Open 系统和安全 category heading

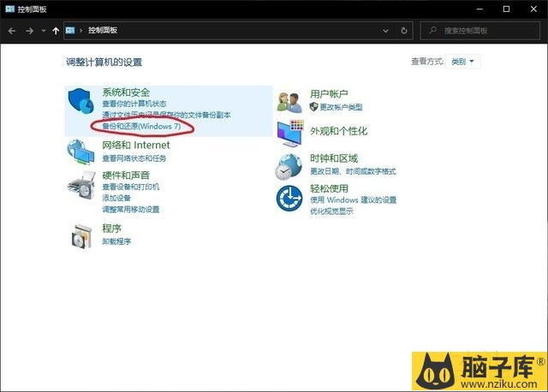(x=126, y=92)
